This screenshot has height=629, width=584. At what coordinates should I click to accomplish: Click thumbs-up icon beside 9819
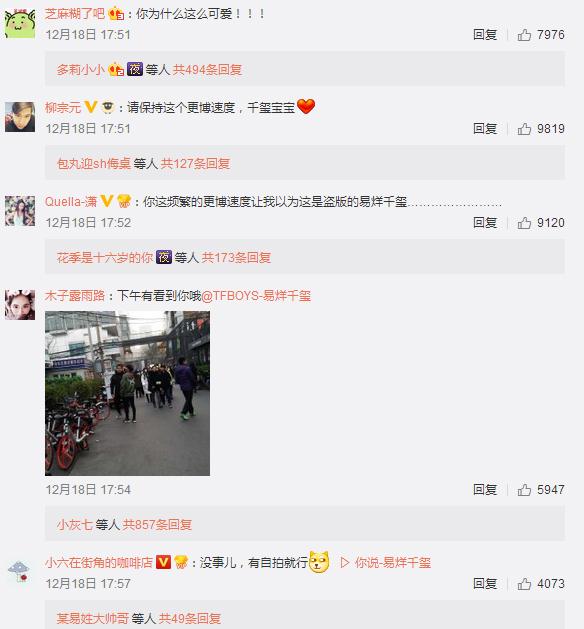tap(524, 129)
